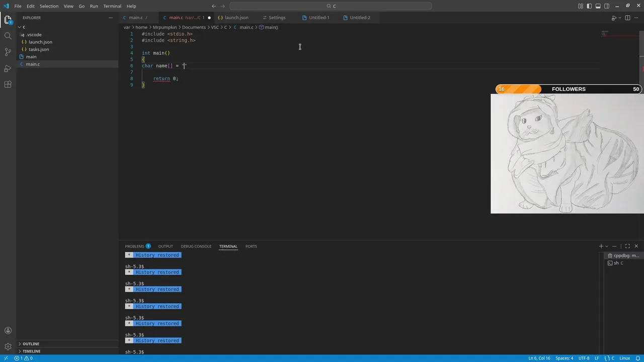Screen dimensions: 644x362
Task: Click Spaces: 4 indentation setting
Action: [564, 358]
